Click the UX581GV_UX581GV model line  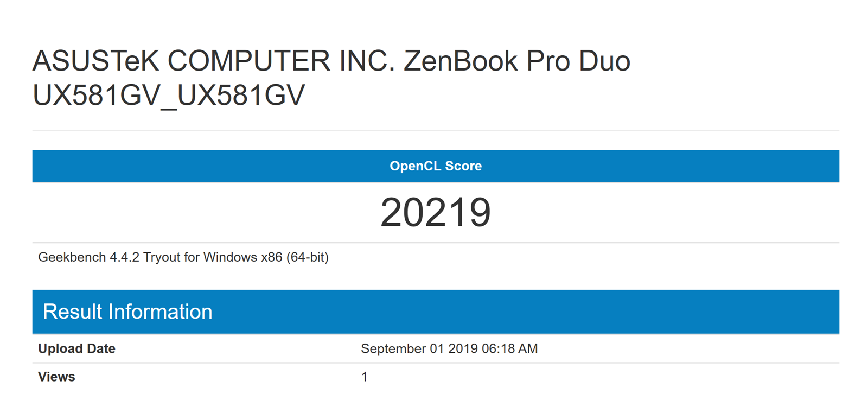[169, 96]
